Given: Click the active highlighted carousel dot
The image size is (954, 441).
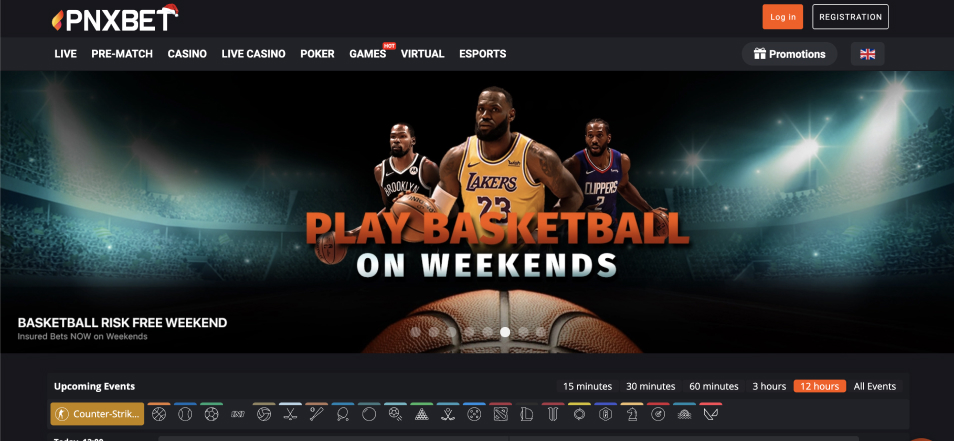Looking at the screenshot, I should pos(505,332).
